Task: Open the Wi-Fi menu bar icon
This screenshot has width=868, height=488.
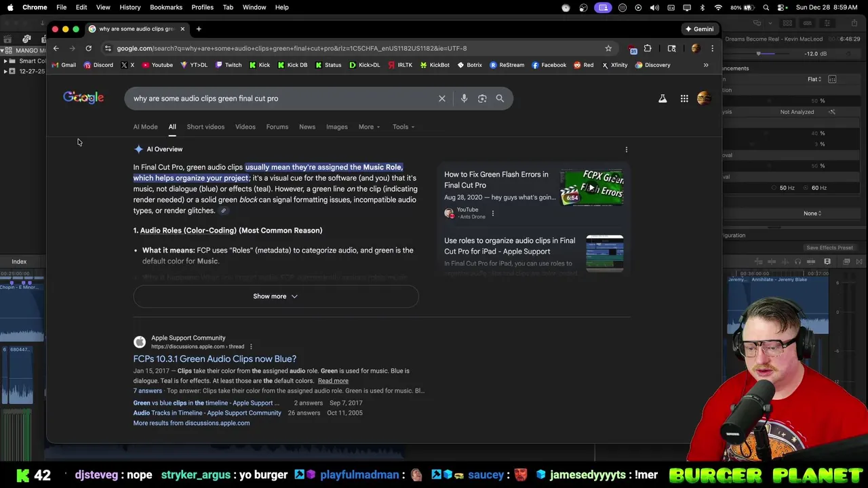Action: [718, 7]
